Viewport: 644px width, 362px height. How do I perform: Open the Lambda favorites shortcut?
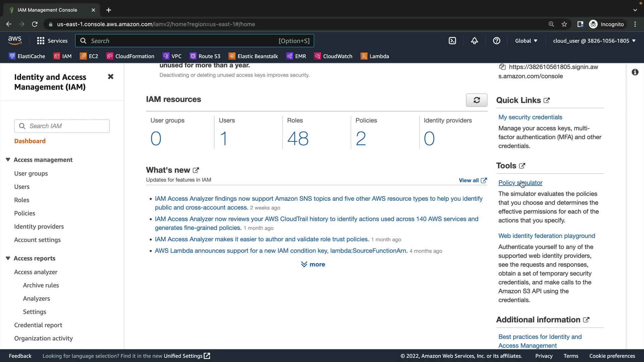(x=375, y=56)
